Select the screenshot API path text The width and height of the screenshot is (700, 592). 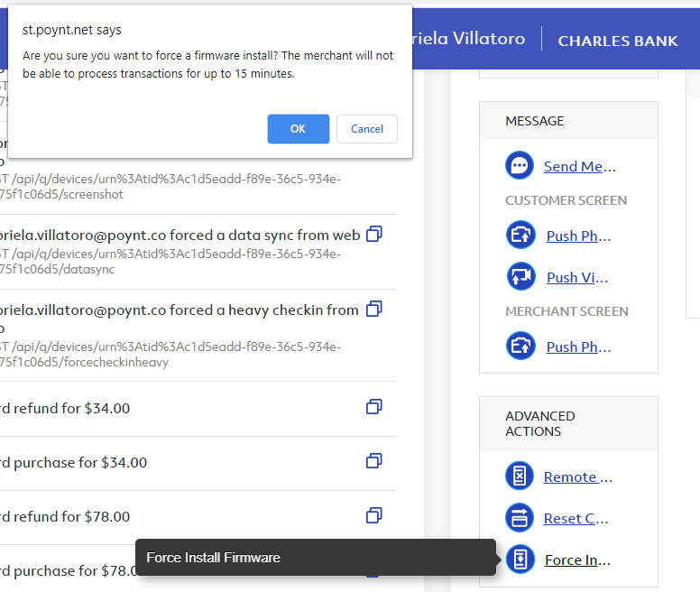point(170,187)
